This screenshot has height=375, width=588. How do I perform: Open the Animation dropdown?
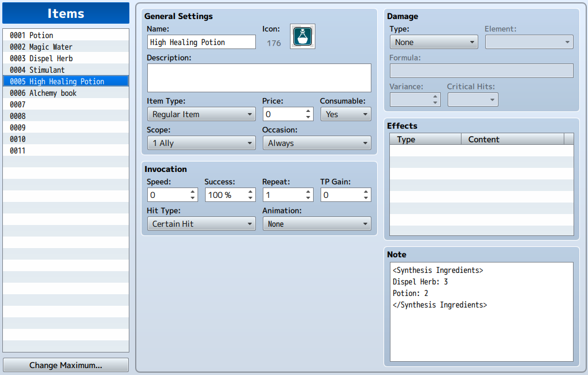coord(317,224)
